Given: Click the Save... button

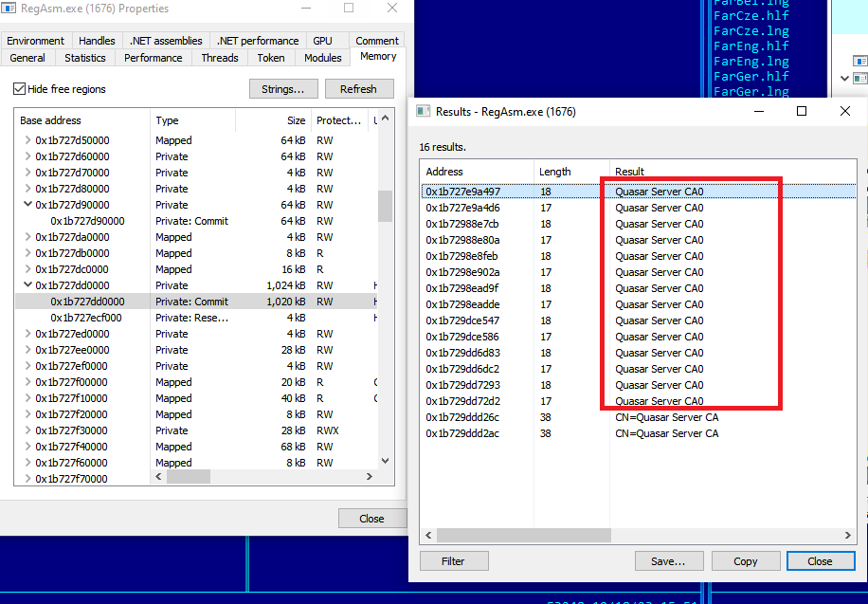Looking at the screenshot, I should tap(669, 560).
